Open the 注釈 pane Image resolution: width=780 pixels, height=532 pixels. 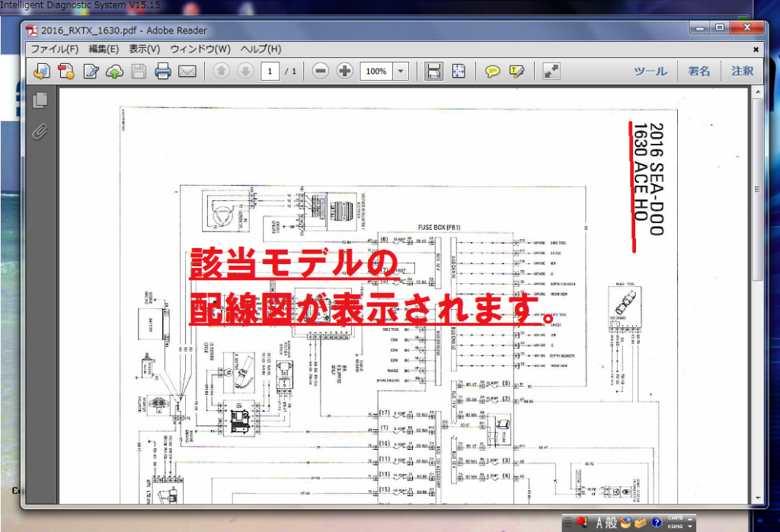pyautogui.click(x=742, y=71)
